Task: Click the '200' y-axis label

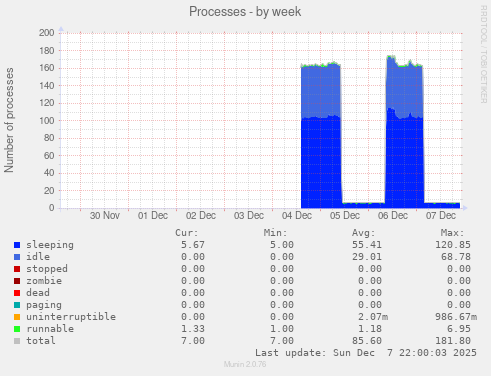Action: coord(47,33)
